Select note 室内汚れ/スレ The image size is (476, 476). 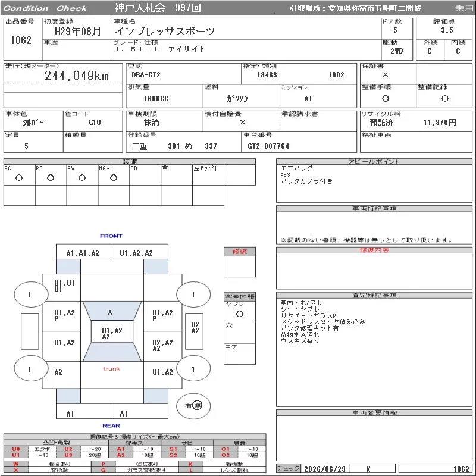pyautogui.click(x=301, y=303)
